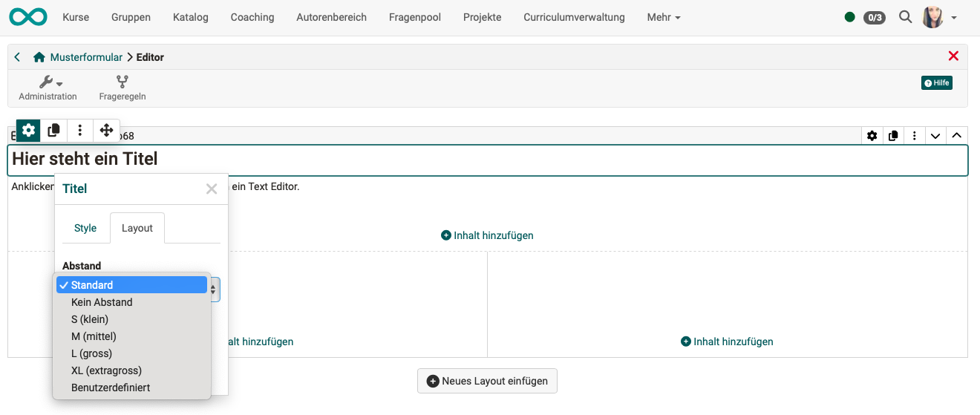Viewport: 980px width, 415px height.
Task: Click the 0/3 status badge
Action: (875, 17)
